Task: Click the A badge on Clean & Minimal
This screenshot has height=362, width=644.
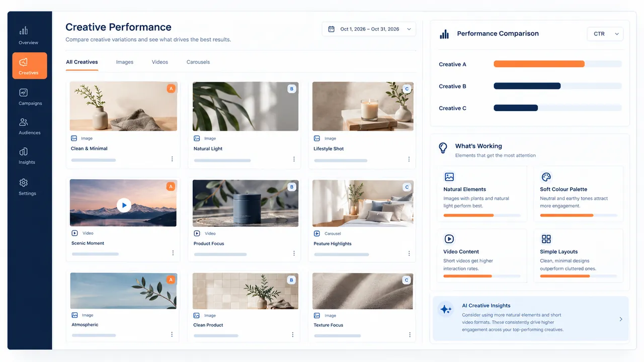Action: click(171, 88)
